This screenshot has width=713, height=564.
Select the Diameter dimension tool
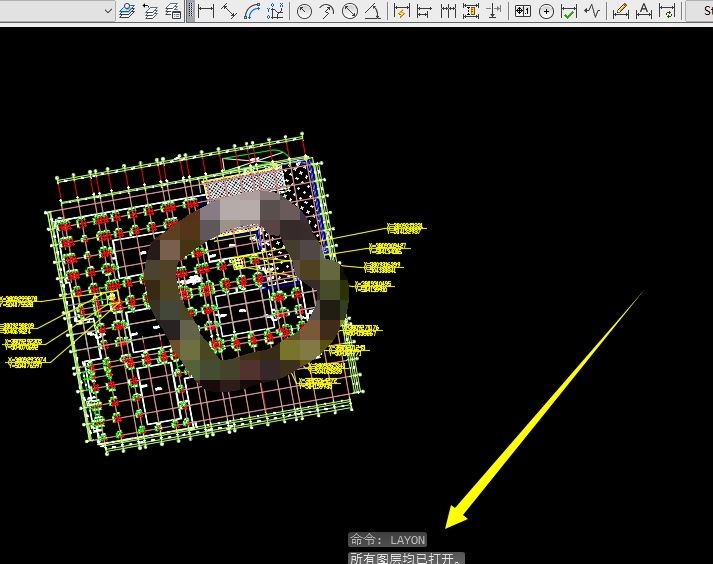(350, 12)
